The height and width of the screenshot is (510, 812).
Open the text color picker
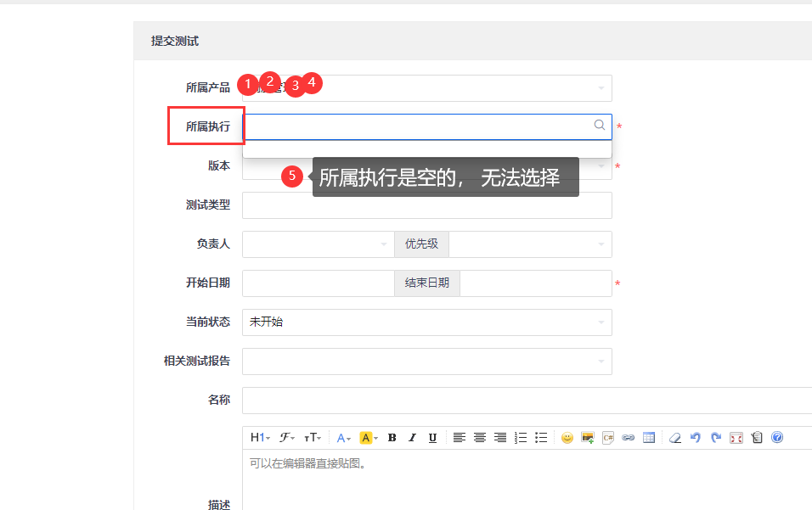point(343,438)
